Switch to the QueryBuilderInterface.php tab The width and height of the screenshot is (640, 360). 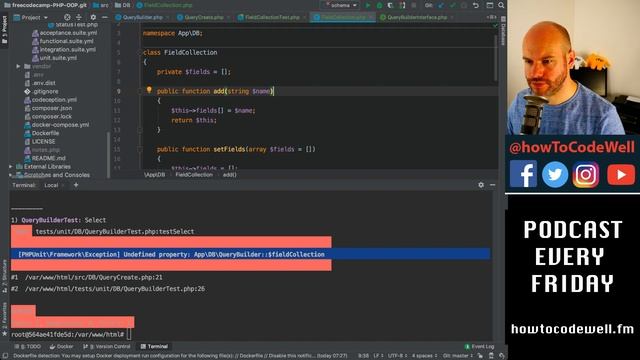417,18
